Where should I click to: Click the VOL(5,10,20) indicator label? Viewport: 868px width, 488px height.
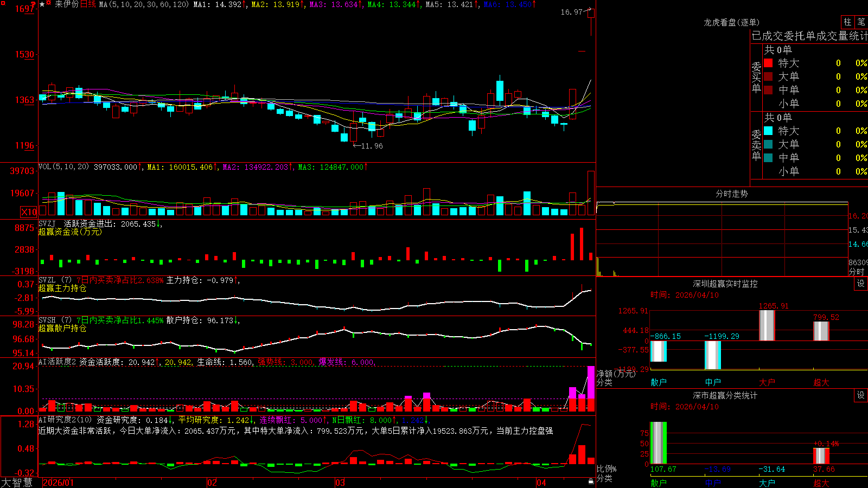tap(64, 167)
